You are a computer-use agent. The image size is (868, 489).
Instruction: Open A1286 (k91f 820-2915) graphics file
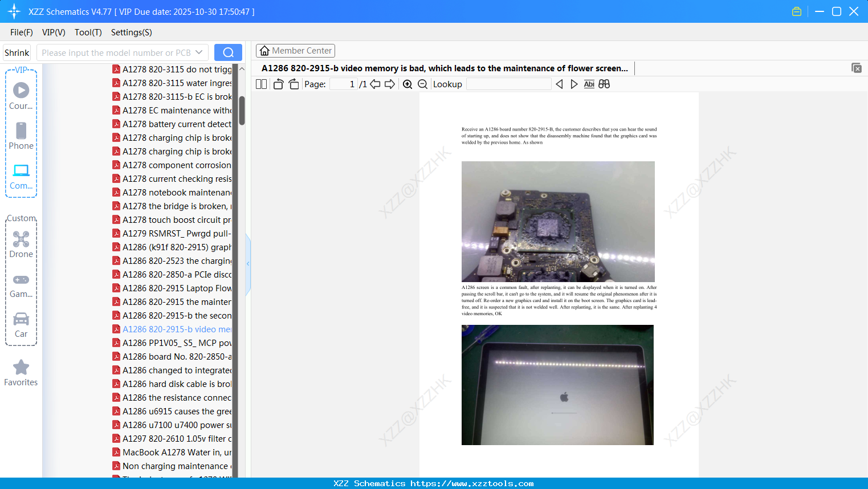(172, 247)
